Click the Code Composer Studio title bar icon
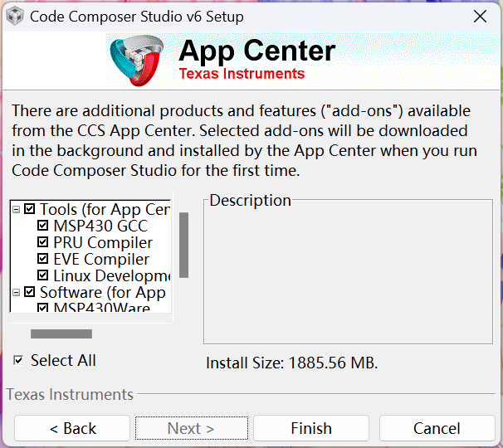Image resolution: width=503 pixels, height=448 pixels. (15, 16)
